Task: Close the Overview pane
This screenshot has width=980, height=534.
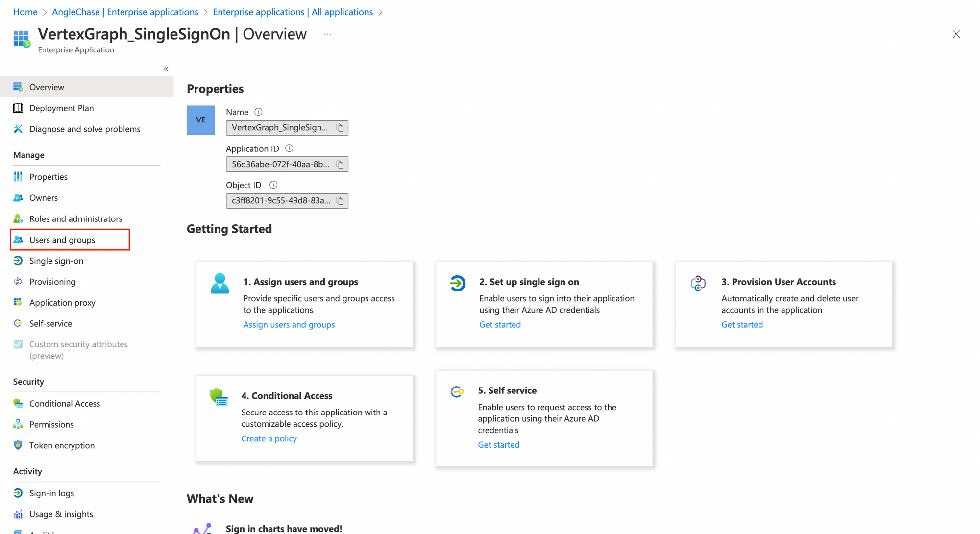Action: pos(956,34)
